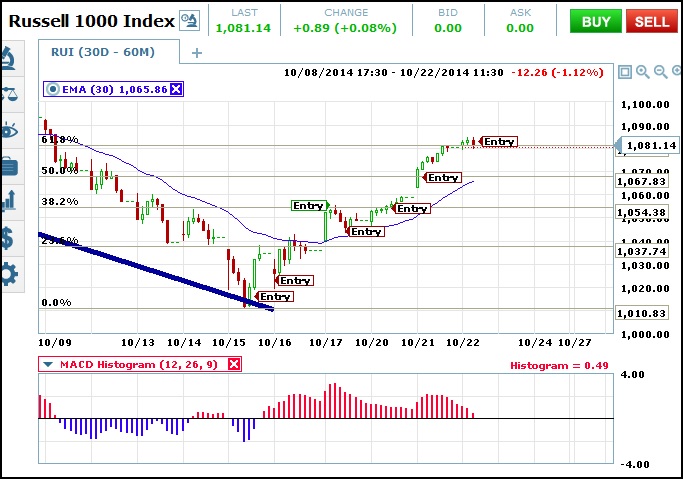Click the LAST value 1,081.14 in header
Viewport: 683px width, 494px height.
[x=243, y=28]
